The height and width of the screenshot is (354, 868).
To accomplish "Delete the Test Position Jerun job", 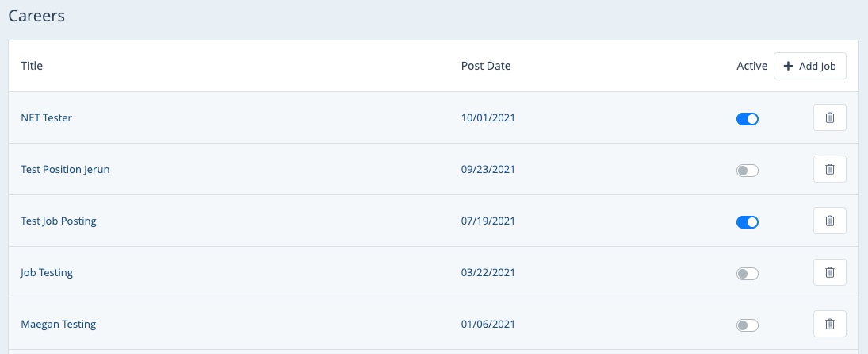I will [829, 170].
